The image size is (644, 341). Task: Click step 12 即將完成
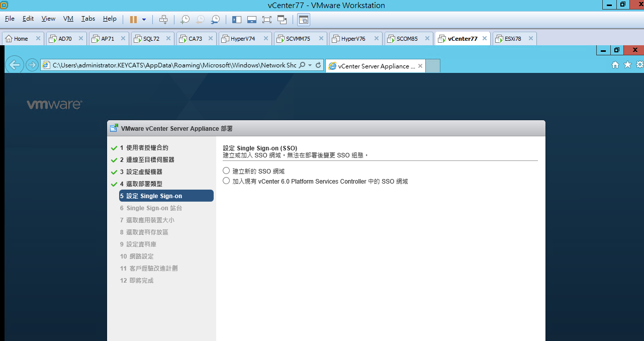click(x=137, y=281)
